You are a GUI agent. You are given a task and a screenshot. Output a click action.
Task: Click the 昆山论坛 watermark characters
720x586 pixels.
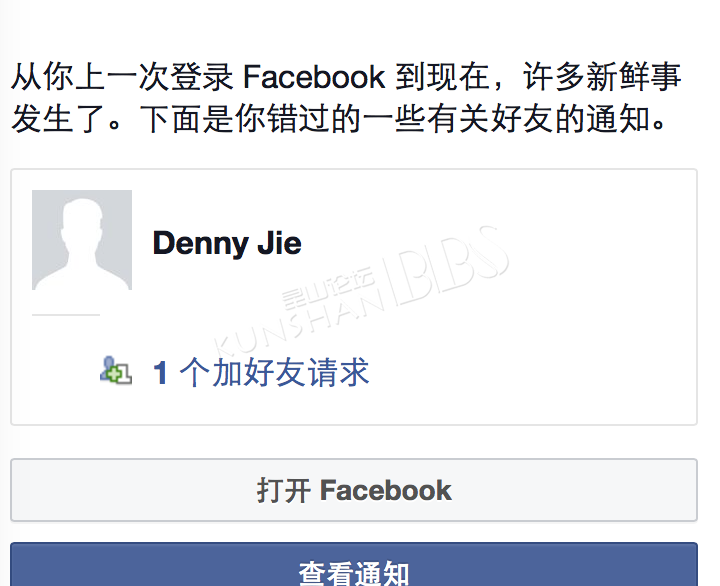(x=327, y=288)
